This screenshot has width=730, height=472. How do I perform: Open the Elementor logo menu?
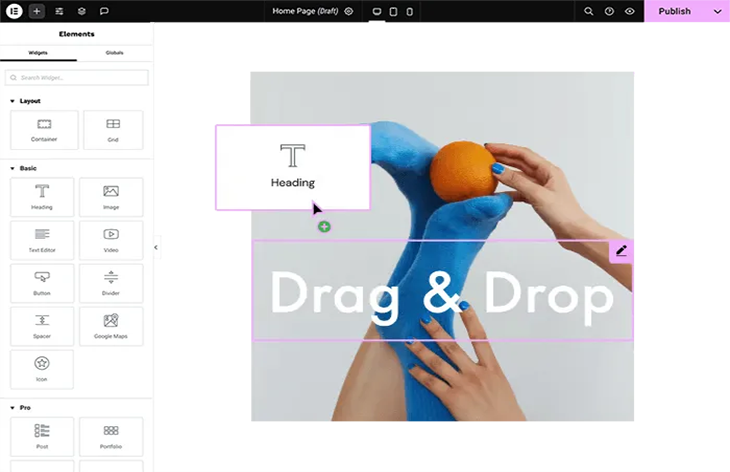click(14, 11)
